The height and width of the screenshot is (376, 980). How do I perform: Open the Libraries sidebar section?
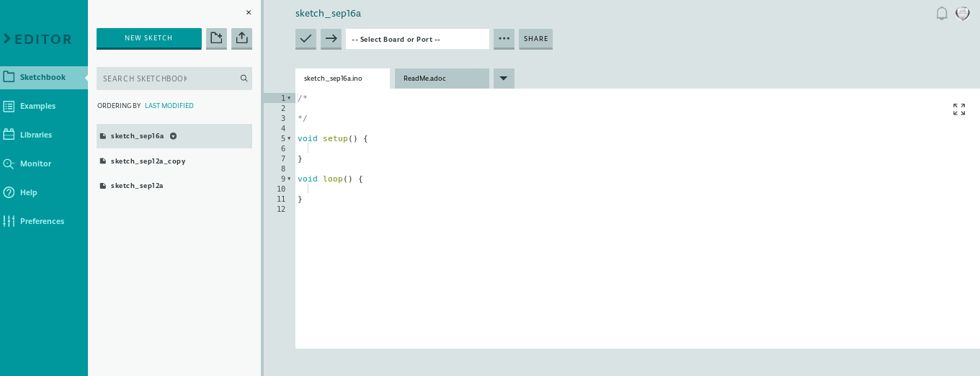[36, 135]
